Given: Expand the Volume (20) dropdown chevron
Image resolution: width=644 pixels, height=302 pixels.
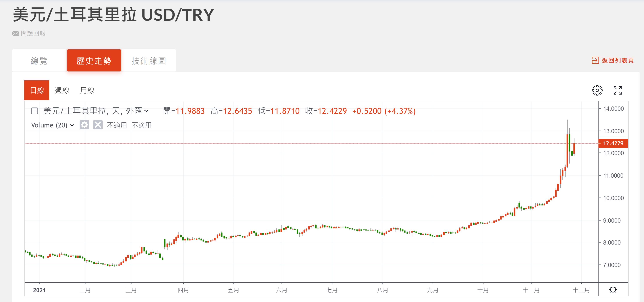Looking at the screenshot, I should click(72, 125).
